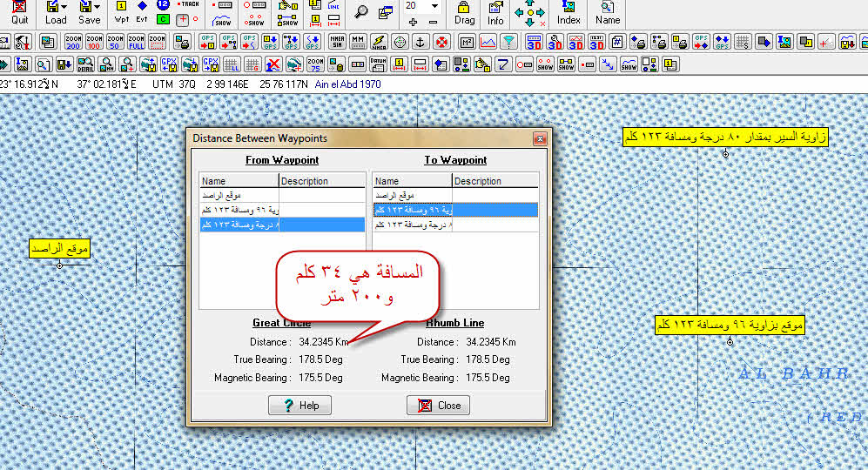The image size is (868, 470).
Task: Click the LL lat/long grid icon
Action: pyautogui.click(x=232, y=64)
